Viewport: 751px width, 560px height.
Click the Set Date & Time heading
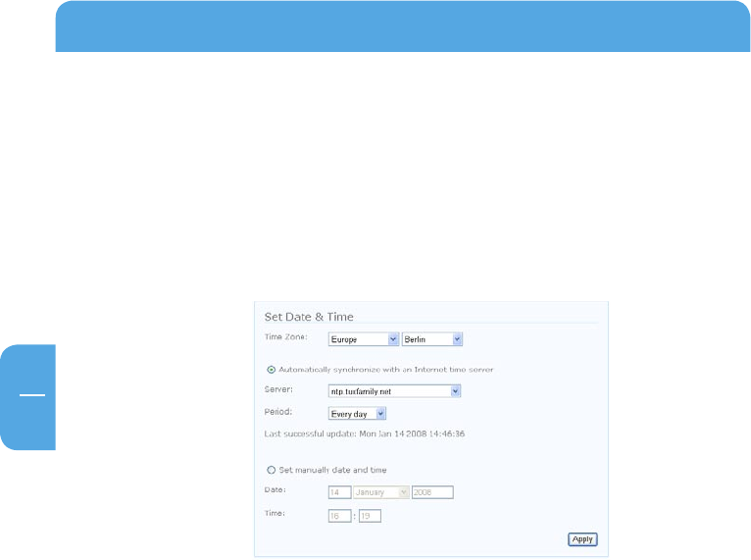pyautogui.click(x=309, y=317)
